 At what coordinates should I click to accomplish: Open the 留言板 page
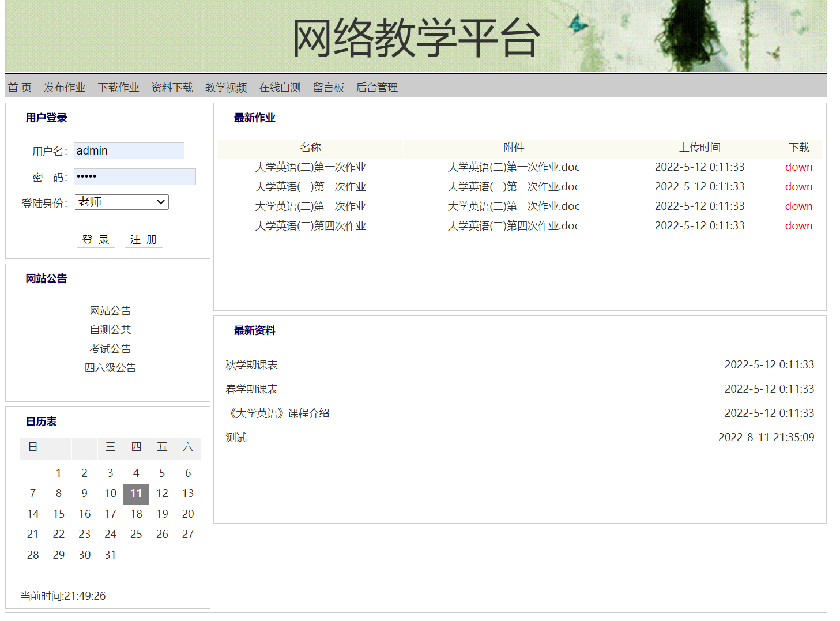329,87
